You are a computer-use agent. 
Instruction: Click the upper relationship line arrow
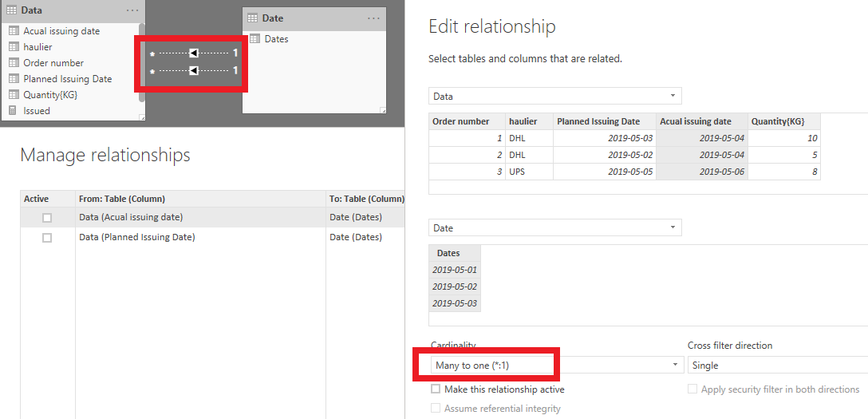[x=193, y=53]
